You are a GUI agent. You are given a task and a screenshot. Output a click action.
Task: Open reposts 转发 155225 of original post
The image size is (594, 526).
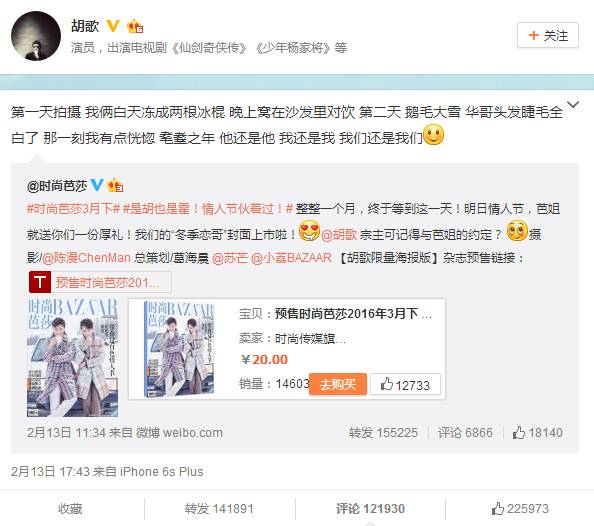(x=383, y=432)
